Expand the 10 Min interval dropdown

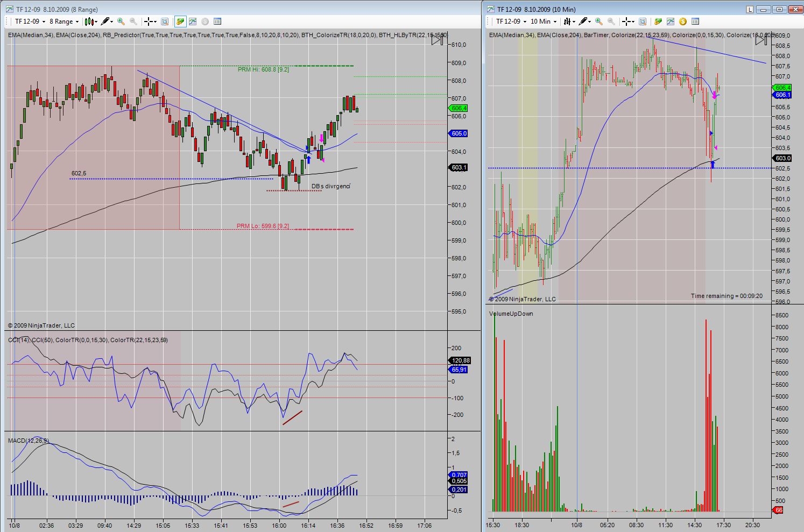[x=544, y=22]
